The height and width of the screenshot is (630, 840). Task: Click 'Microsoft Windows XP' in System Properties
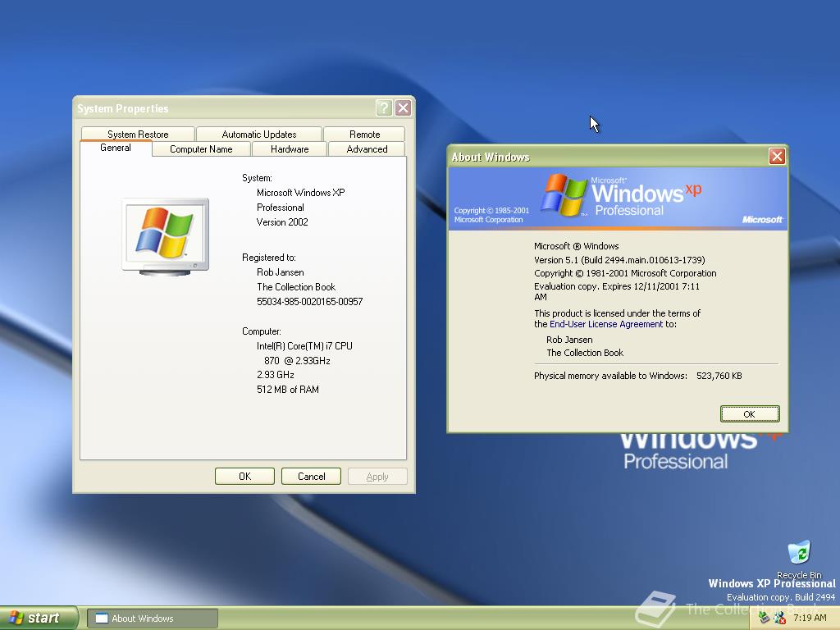(x=300, y=192)
